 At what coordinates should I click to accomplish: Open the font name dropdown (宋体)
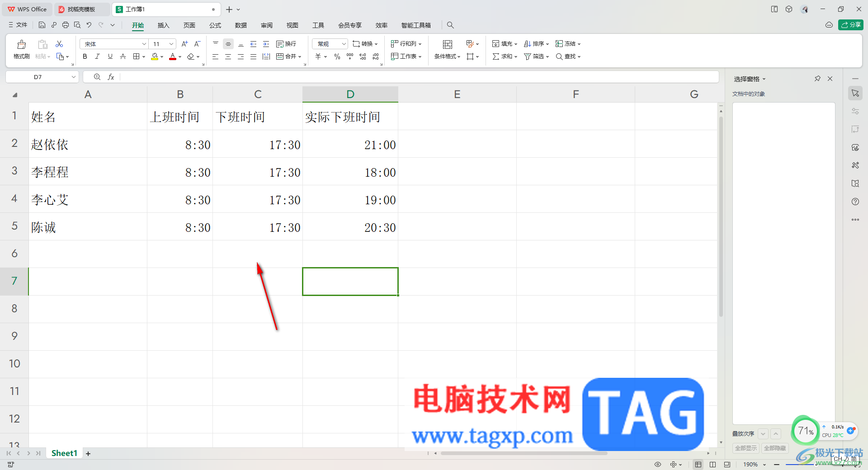144,44
